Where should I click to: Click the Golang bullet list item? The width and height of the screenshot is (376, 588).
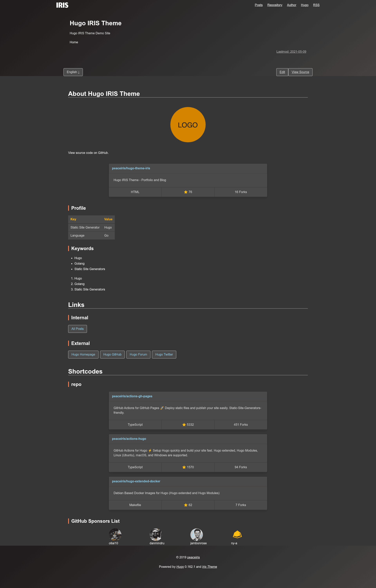(x=79, y=264)
